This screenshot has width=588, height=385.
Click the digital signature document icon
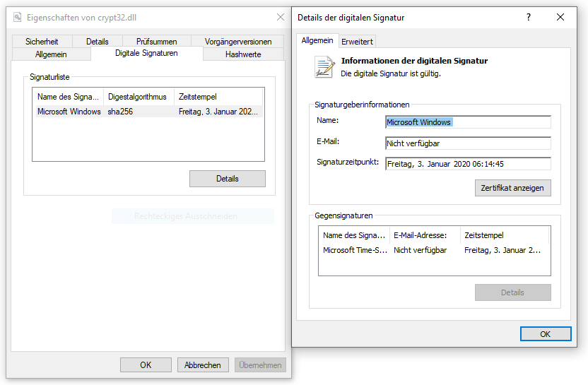(324, 66)
